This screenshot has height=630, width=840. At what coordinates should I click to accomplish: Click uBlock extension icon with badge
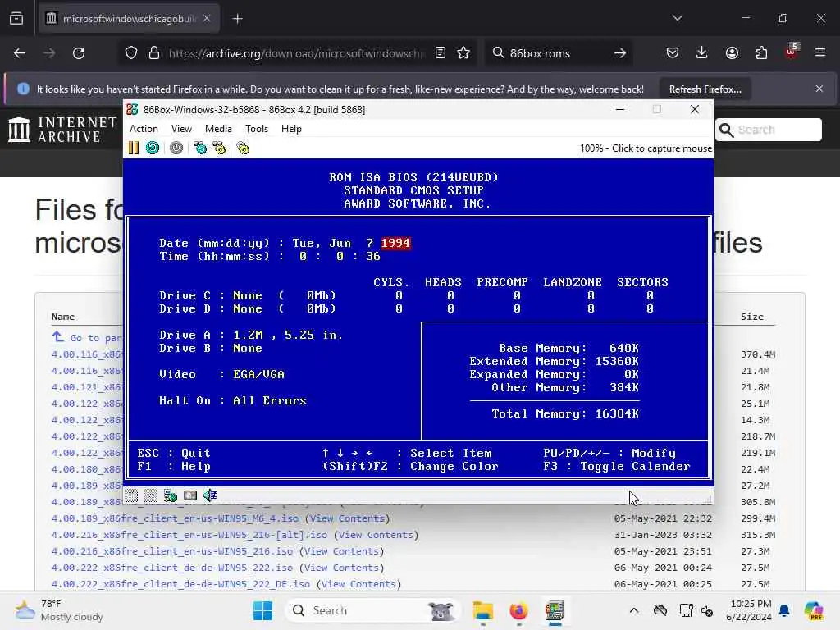pos(792,52)
